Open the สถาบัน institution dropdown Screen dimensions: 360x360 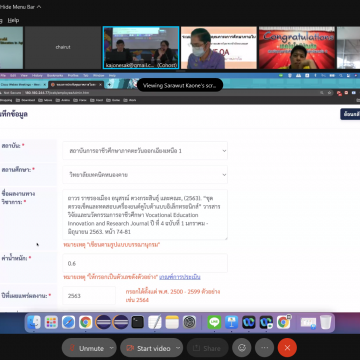(145, 151)
